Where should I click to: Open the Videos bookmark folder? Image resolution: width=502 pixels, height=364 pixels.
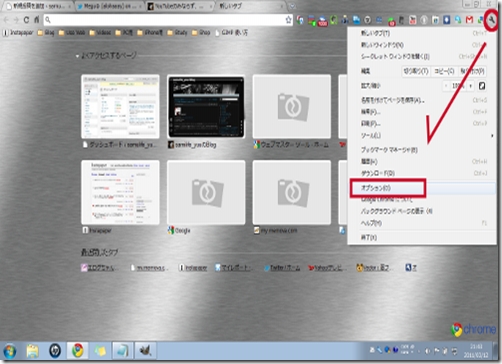click(100, 33)
